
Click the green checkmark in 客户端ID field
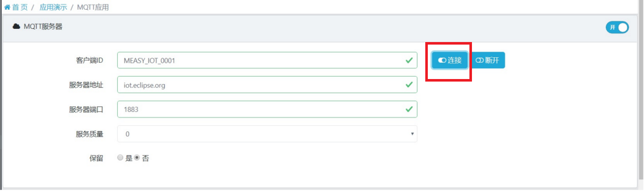coord(409,60)
